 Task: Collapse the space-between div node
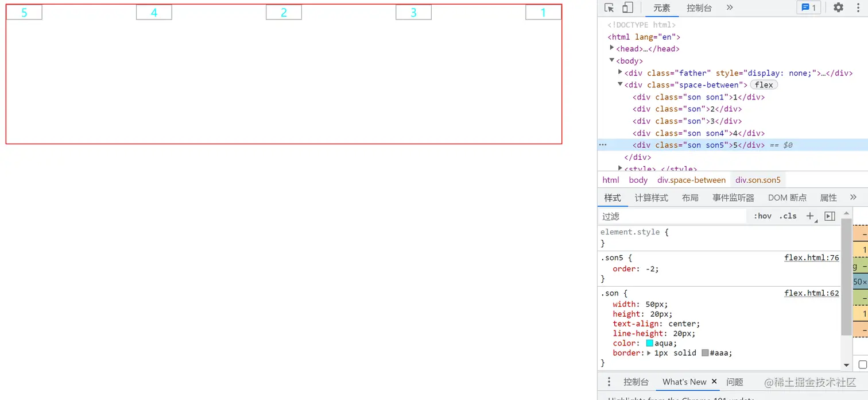620,84
